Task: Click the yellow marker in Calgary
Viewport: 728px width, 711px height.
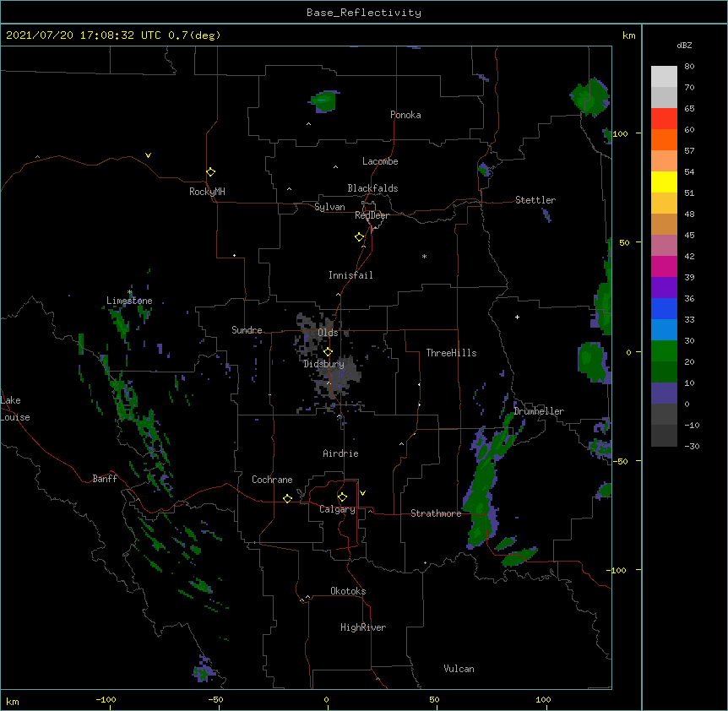Action: (342, 497)
